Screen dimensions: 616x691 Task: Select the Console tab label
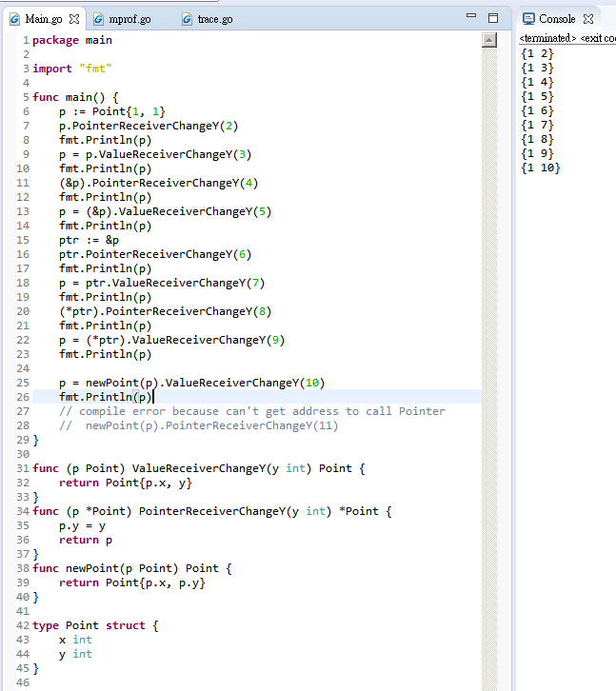tap(557, 19)
